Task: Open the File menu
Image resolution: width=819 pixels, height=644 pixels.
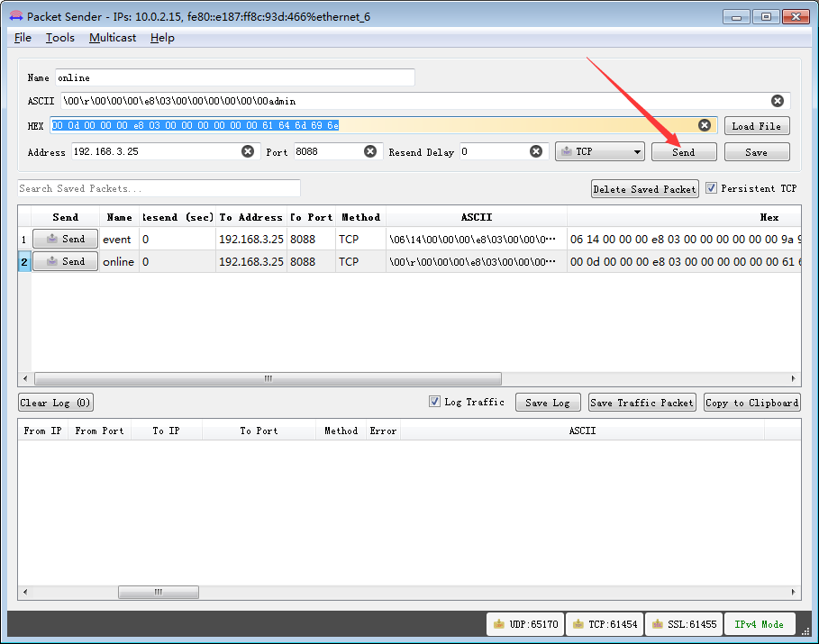Action: [x=23, y=38]
